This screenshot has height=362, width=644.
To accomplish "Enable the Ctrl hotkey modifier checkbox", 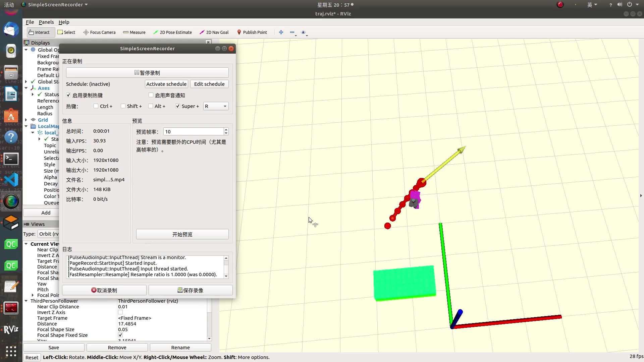I will pos(96,106).
